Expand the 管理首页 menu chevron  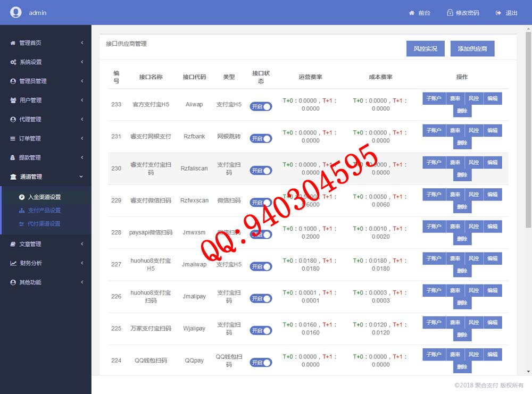[x=82, y=43]
